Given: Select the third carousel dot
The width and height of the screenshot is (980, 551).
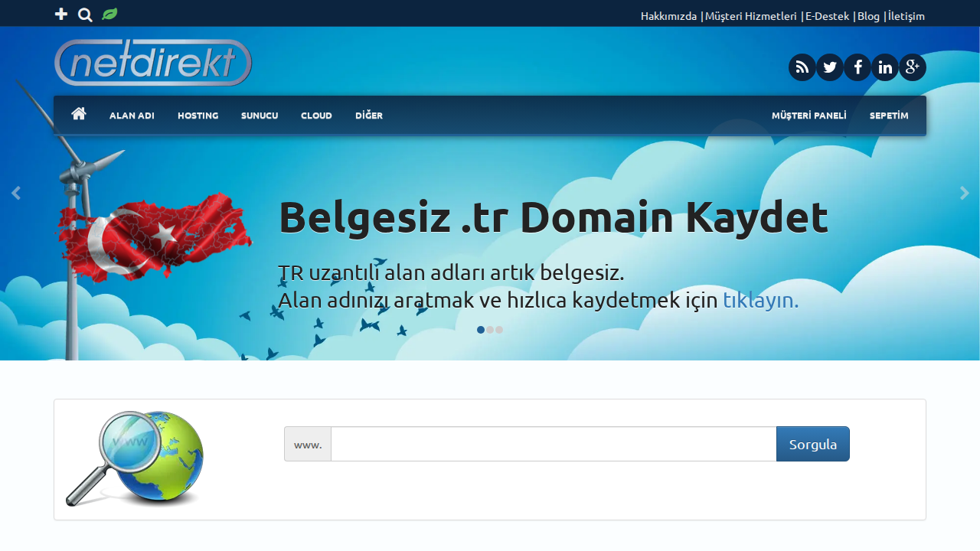Looking at the screenshot, I should (499, 330).
